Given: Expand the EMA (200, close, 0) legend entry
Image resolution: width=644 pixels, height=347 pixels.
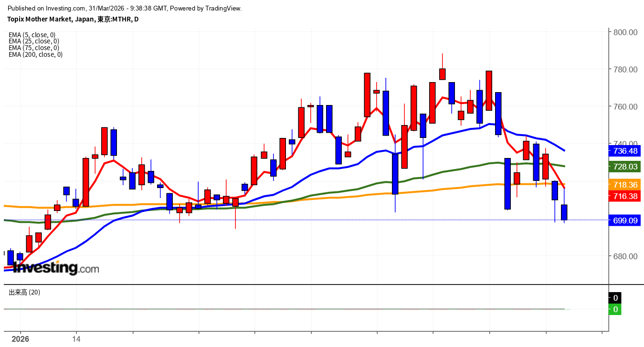Looking at the screenshot, I should 35,54.
